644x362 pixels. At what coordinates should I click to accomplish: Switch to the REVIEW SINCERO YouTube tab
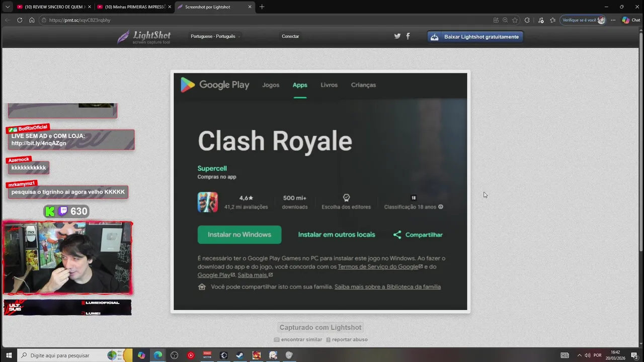[x=53, y=7]
